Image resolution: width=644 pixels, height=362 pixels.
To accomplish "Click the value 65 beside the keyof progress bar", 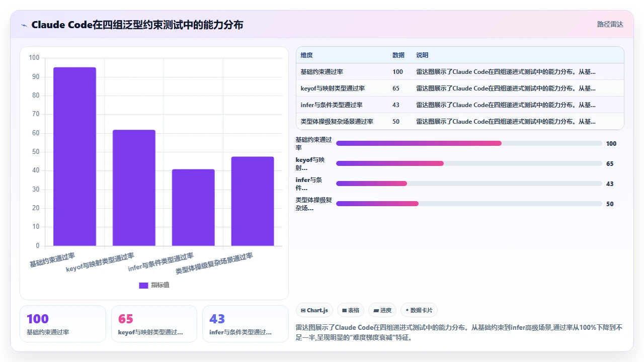I will coord(610,164).
